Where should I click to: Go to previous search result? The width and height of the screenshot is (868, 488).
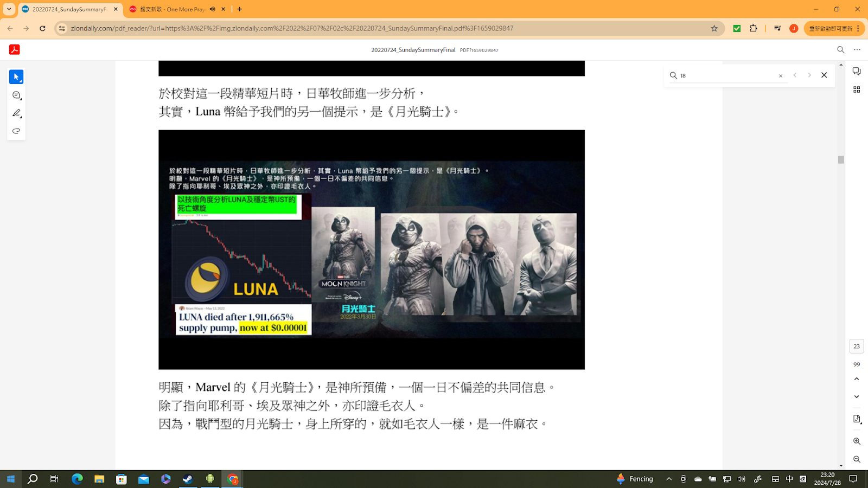click(795, 75)
